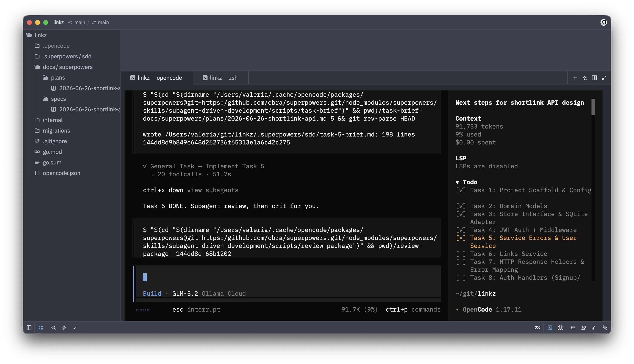Click esc interrupt hint
This screenshot has width=634, height=364.
coord(196,310)
